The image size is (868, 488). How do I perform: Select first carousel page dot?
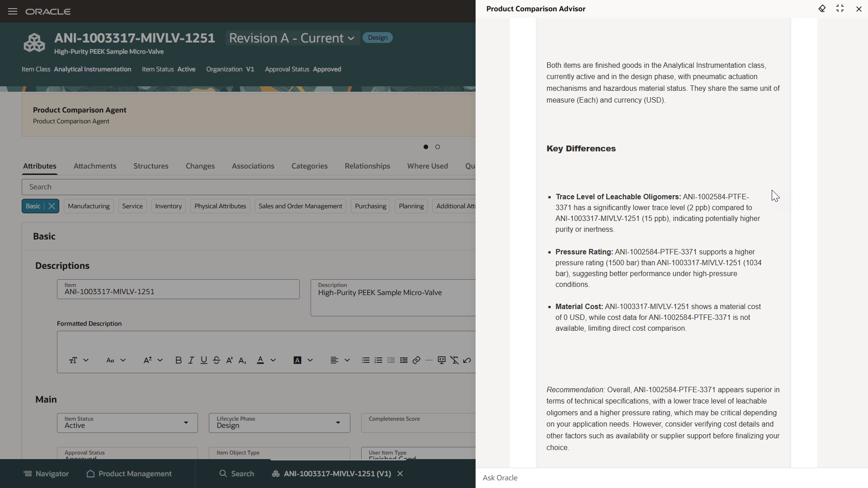click(x=426, y=147)
